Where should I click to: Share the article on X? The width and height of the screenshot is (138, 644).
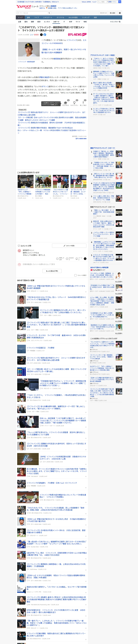(x=42, y=35)
